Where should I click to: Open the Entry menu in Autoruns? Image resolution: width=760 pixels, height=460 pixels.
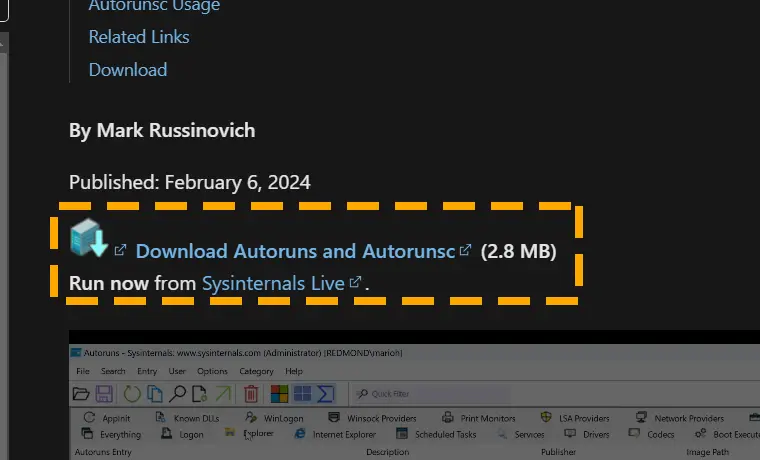coord(147,371)
